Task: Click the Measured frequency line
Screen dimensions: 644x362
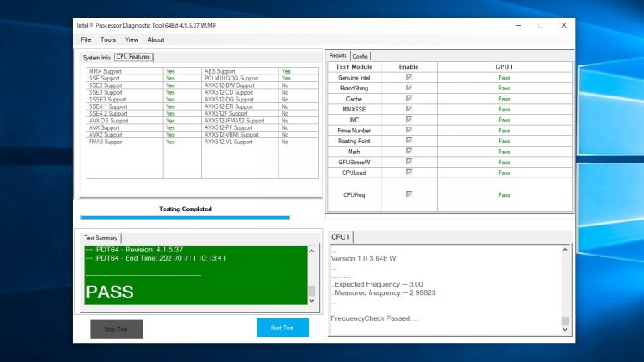Action: pyautogui.click(x=384, y=293)
